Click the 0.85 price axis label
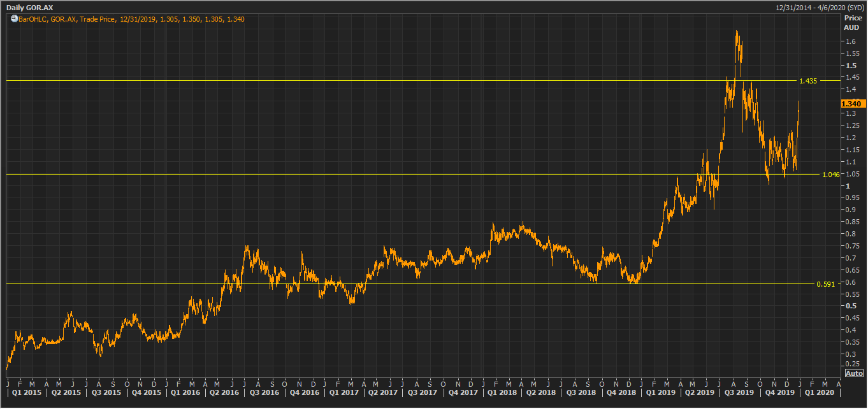The width and height of the screenshot is (868, 409). (x=853, y=222)
